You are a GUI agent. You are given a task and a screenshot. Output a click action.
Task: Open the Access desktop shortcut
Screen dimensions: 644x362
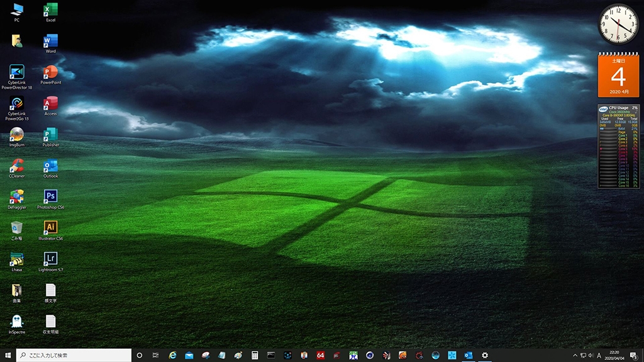[x=50, y=106]
